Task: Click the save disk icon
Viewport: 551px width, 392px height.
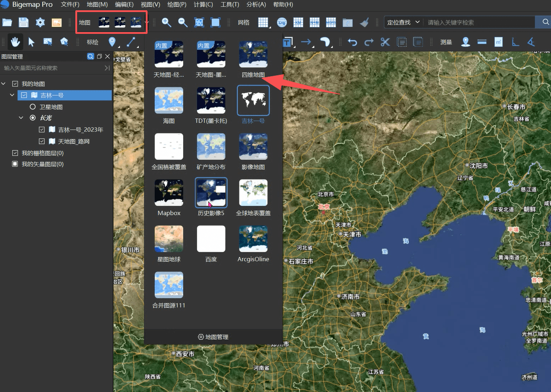Action: [x=23, y=22]
